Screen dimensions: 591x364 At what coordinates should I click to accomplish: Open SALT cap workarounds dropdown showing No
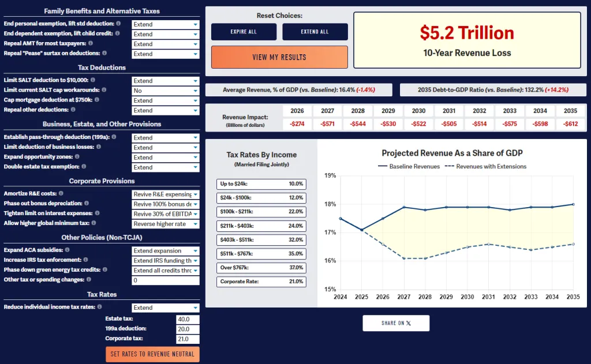(x=166, y=91)
